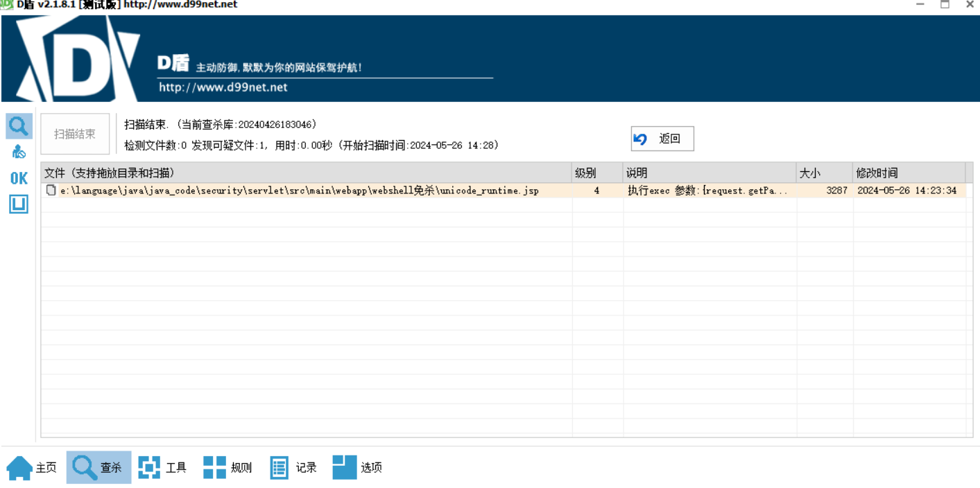This screenshot has width=980, height=488.
Task: Click the level value 4 cell
Action: click(x=597, y=191)
